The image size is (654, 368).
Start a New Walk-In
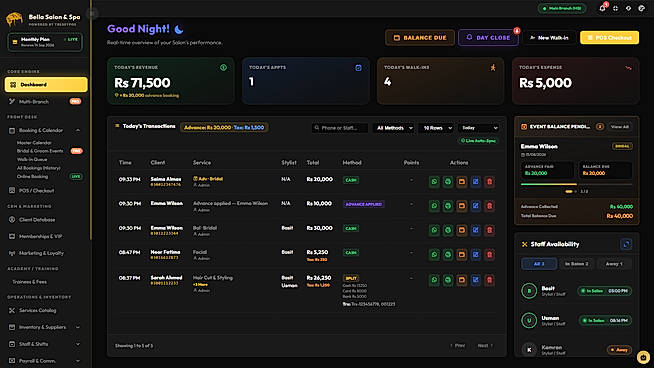[x=549, y=38]
